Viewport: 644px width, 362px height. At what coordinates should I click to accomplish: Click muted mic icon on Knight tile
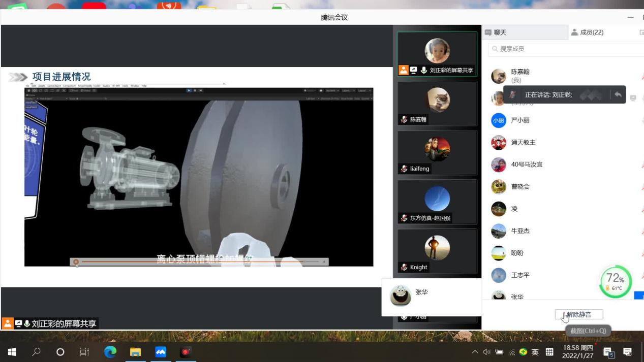[404, 268]
